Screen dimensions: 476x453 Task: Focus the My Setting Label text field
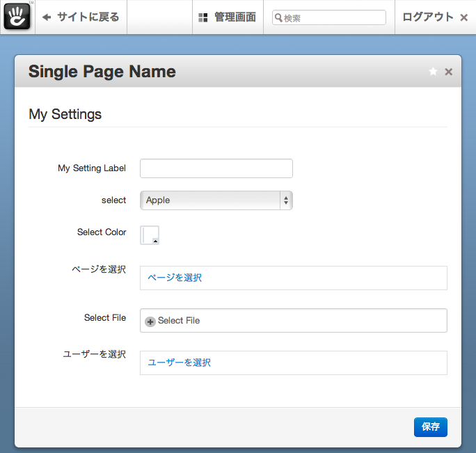coord(216,168)
